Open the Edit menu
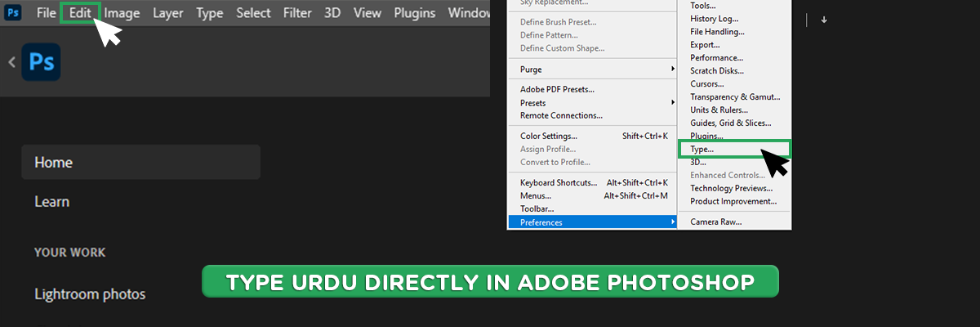Viewport: 980px width, 327px height. pos(80,13)
